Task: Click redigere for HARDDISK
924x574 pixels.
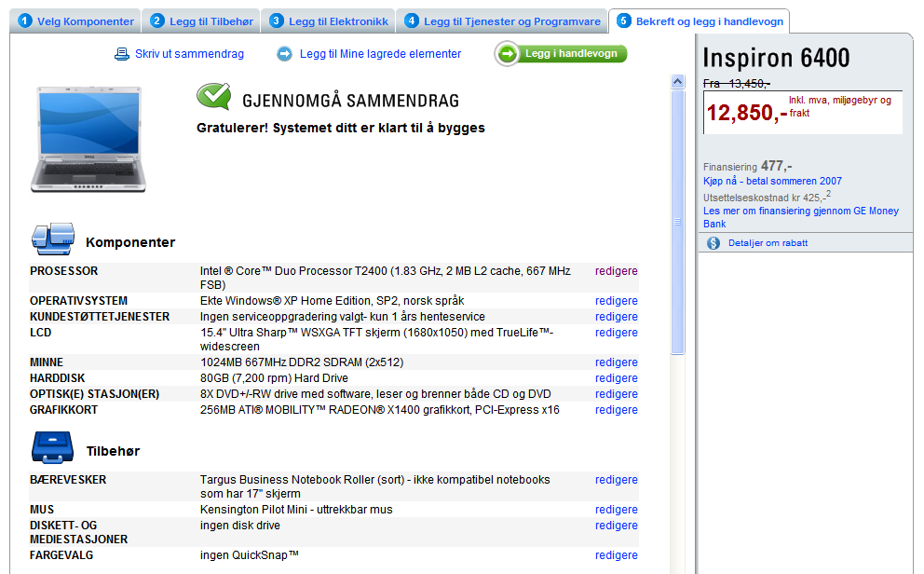Action: [x=616, y=378]
